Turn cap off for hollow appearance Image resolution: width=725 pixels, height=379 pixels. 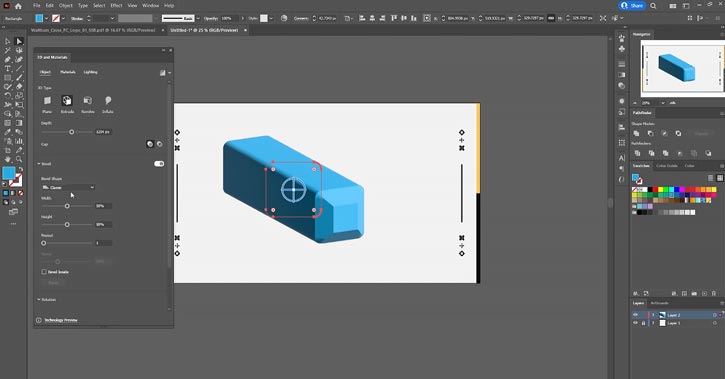[160, 144]
